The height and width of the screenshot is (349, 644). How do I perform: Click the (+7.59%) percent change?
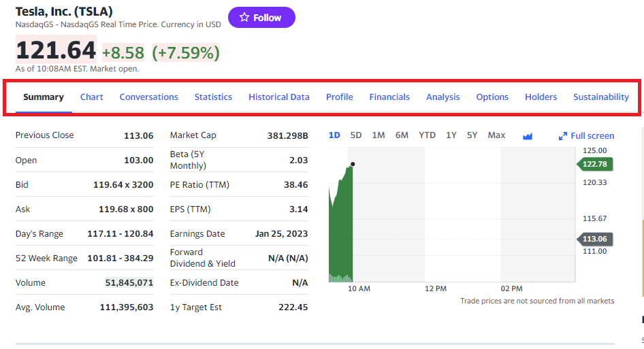point(186,52)
